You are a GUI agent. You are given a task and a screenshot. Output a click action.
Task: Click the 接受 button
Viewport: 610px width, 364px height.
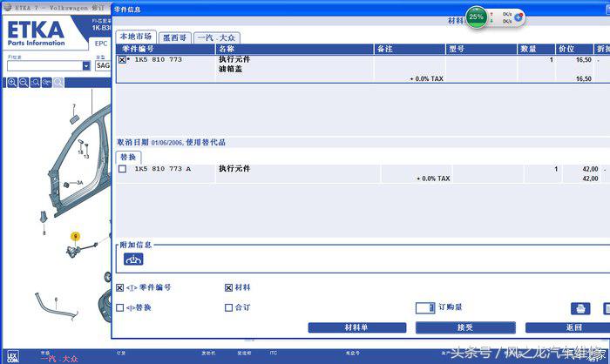click(465, 327)
